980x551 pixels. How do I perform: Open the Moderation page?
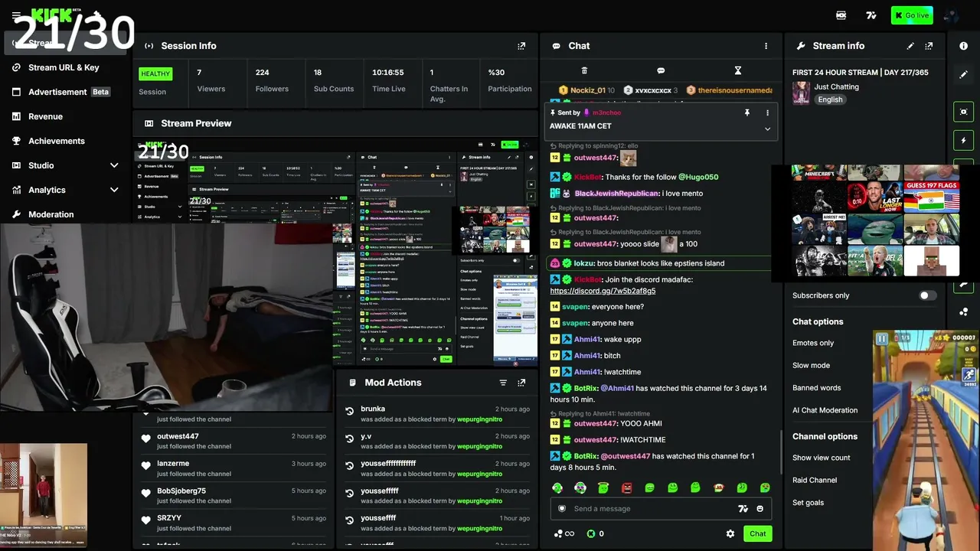[64, 214]
